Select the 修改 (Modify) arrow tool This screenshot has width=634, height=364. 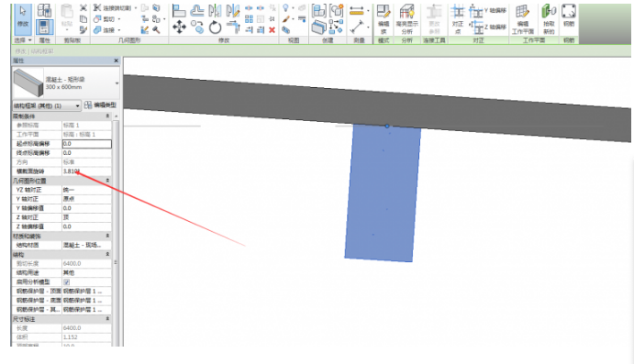23,19
